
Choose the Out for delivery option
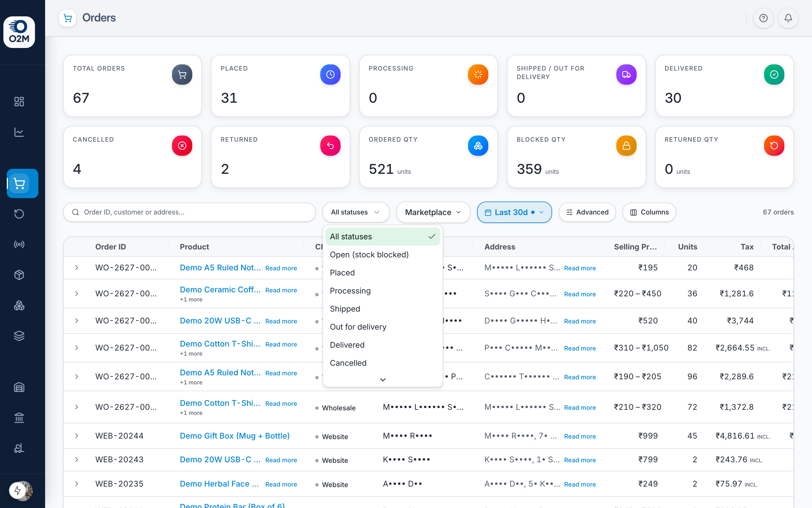click(x=383, y=327)
